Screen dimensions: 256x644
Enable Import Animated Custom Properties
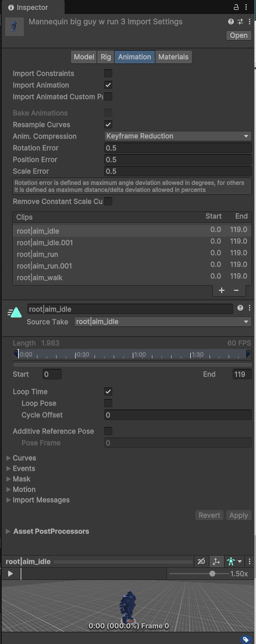pos(108,97)
